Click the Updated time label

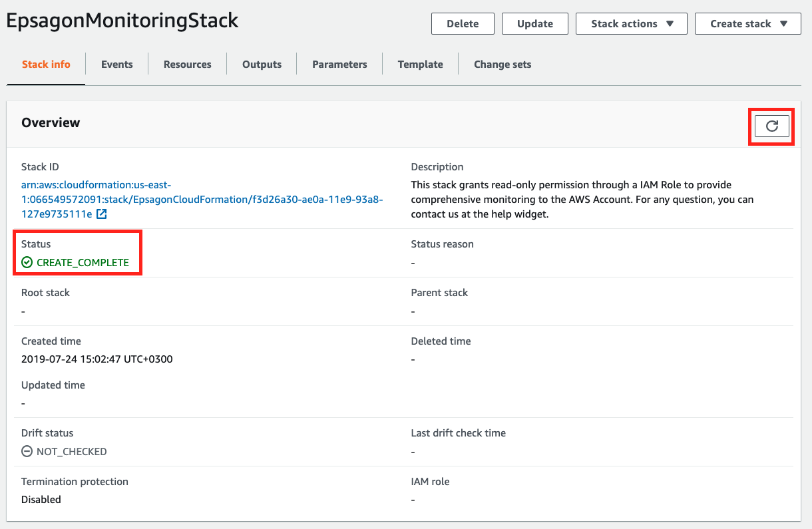click(x=53, y=385)
